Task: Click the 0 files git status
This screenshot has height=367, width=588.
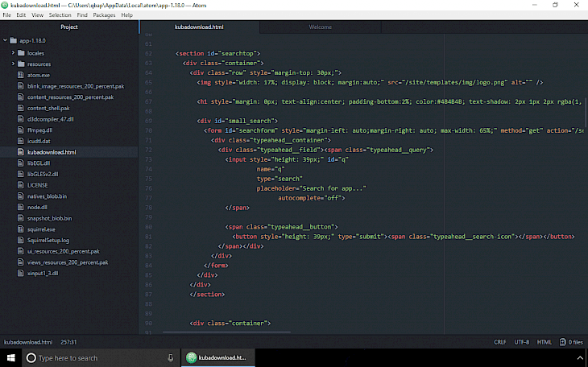Action: tap(571, 342)
